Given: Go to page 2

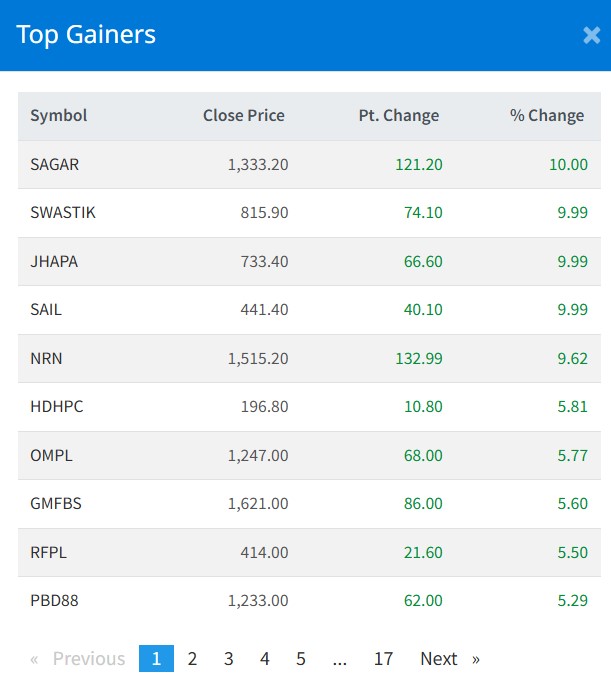Looking at the screenshot, I should [x=192, y=658].
